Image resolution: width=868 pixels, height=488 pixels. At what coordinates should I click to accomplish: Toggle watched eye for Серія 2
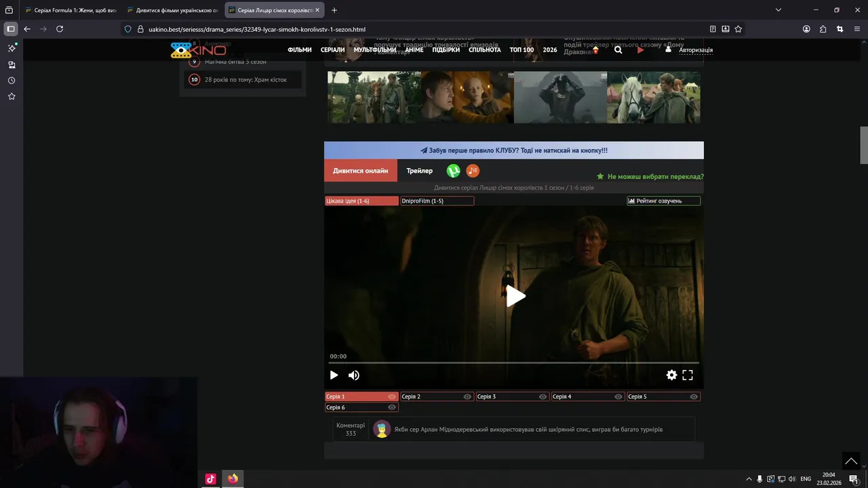(x=467, y=396)
